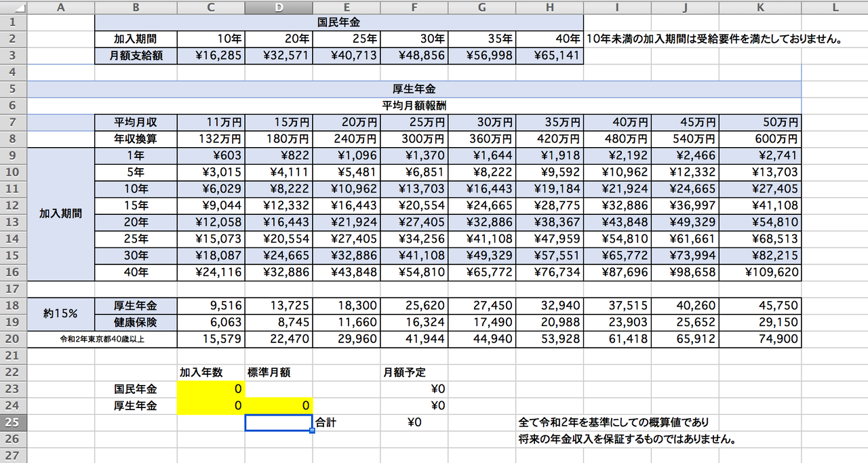868x463 pixels.
Task: Click the 11万円 cell
Action: [x=211, y=122]
